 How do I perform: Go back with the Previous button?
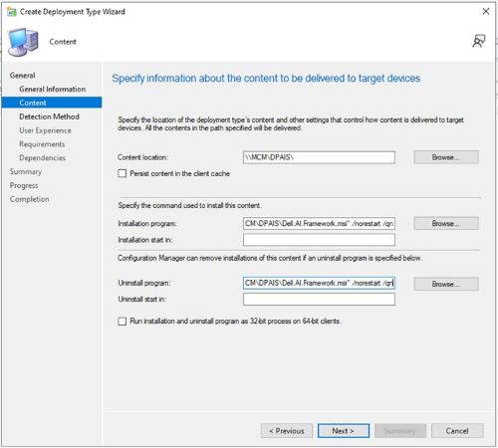287,431
